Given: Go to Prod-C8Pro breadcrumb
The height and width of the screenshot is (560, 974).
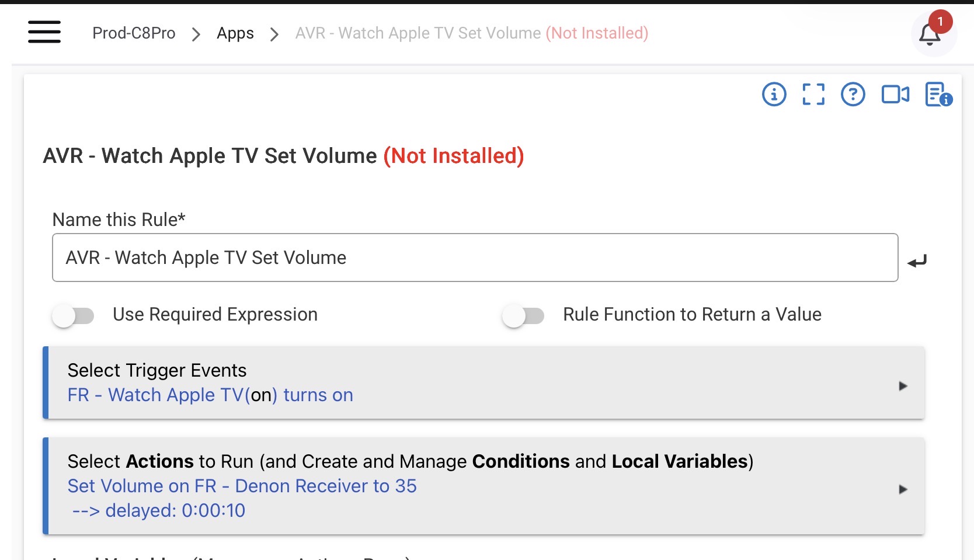Looking at the screenshot, I should [x=134, y=33].
